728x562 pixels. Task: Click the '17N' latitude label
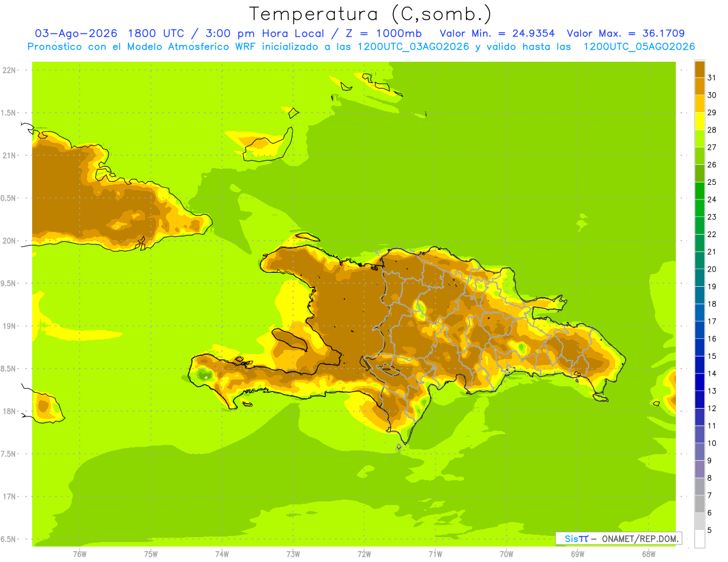[10, 497]
